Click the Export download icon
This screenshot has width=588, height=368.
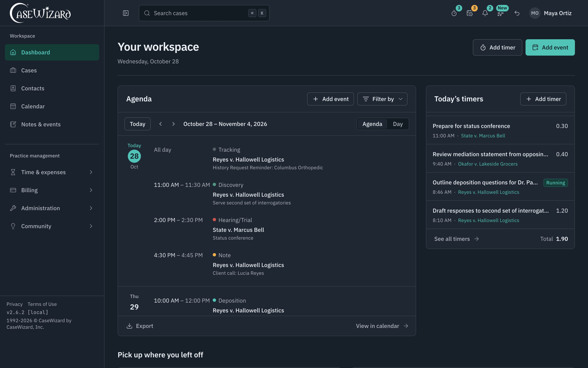click(129, 326)
